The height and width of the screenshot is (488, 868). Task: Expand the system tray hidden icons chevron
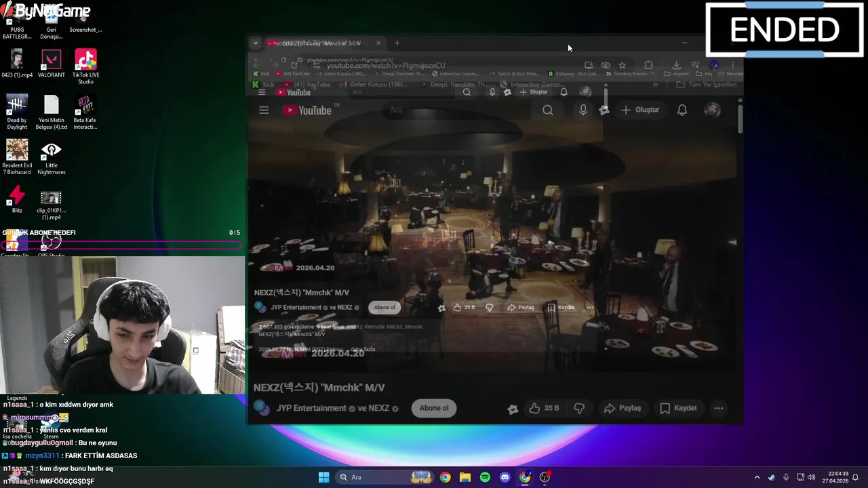coord(757,477)
